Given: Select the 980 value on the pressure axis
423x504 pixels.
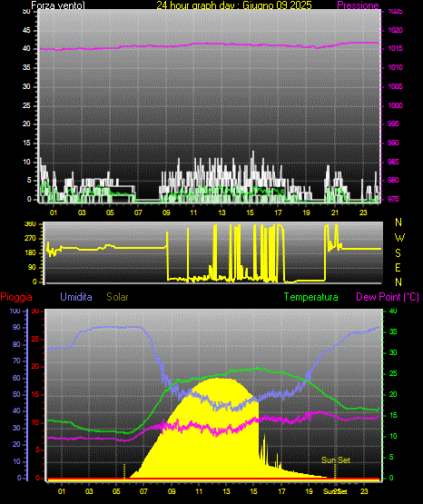Looking at the screenshot, I should [x=393, y=180].
